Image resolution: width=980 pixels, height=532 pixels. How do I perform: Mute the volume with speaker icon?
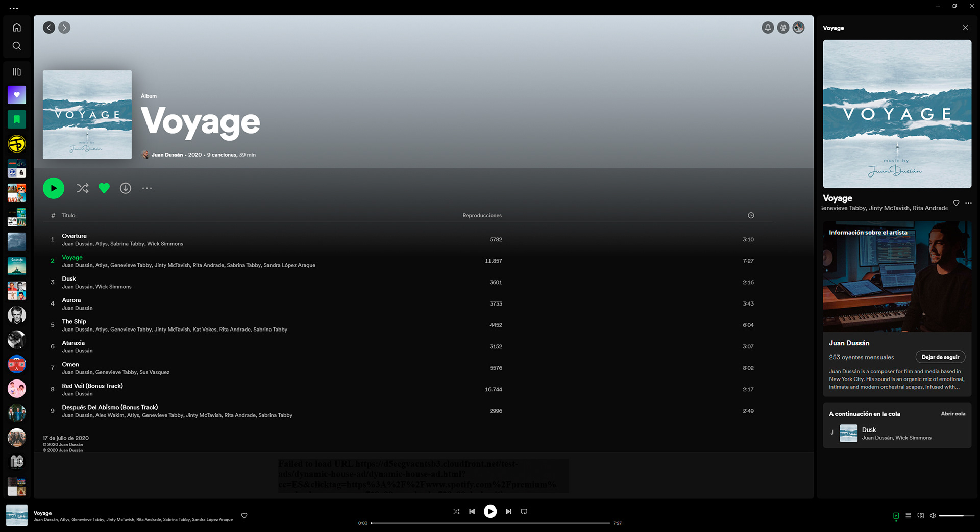pyautogui.click(x=933, y=516)
